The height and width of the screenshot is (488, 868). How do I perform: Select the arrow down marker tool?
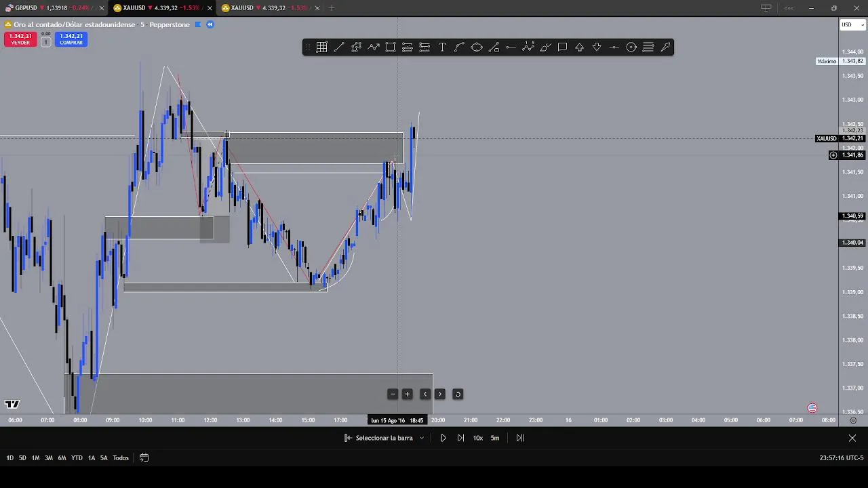597,47
